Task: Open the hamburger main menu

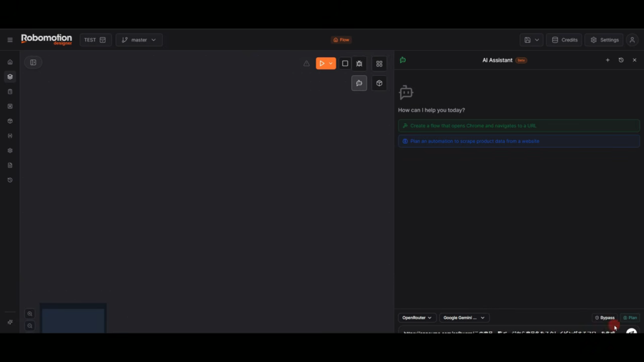Action: (10, 40)
